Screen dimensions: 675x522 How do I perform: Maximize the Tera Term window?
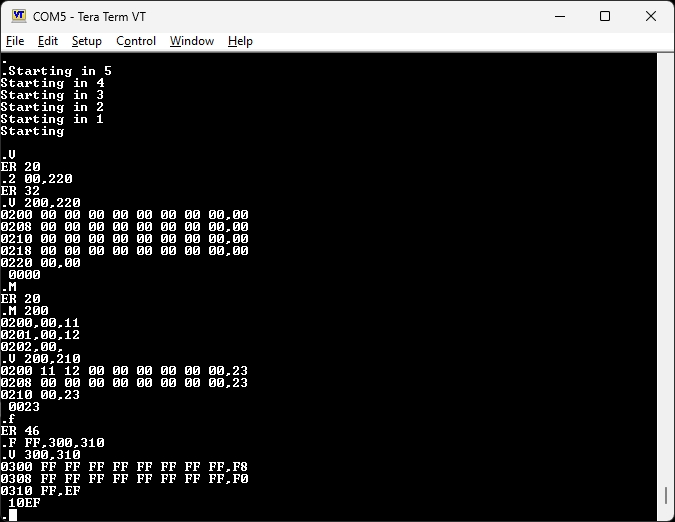(605, 16)
